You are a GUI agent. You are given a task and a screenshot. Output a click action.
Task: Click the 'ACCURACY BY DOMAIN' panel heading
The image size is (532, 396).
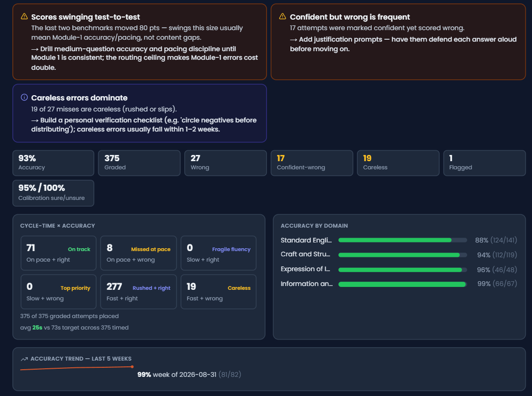(314, 226)
